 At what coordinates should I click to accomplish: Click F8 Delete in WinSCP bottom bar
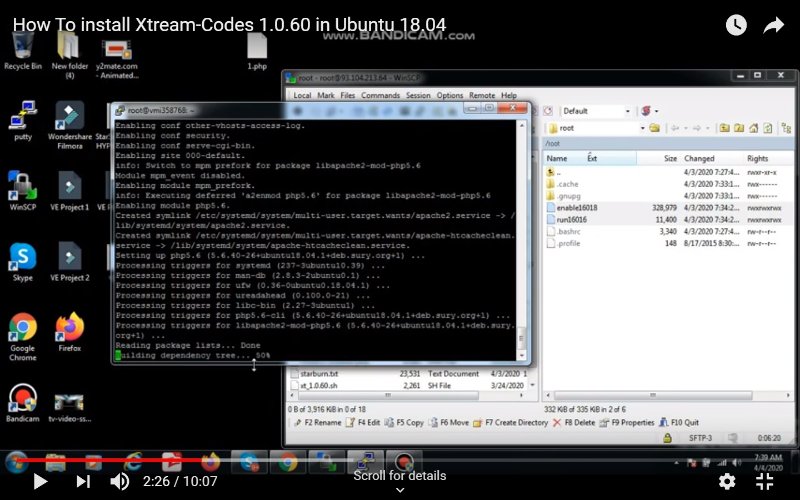[x=574, y=422]
